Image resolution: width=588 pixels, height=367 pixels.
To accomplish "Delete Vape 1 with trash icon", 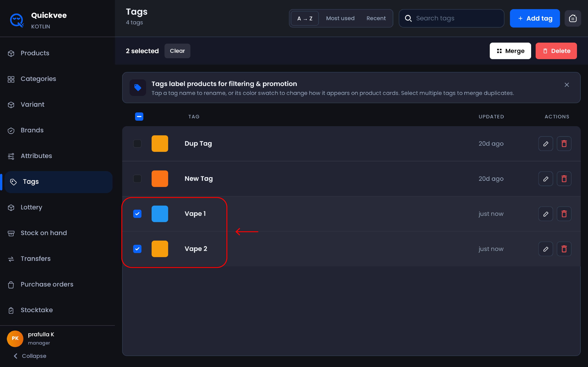I will coord(564,214).
